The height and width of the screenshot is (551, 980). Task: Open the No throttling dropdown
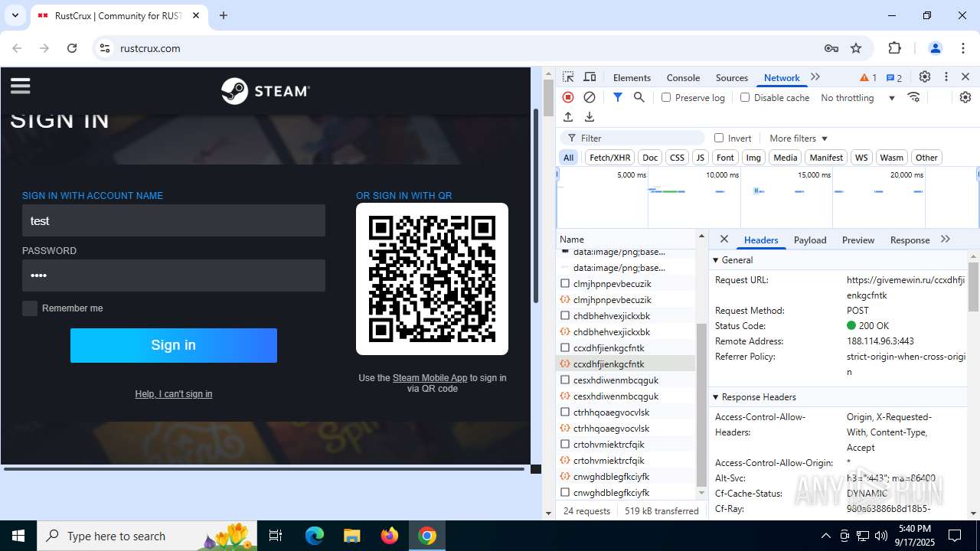click(x=857, y=98)
